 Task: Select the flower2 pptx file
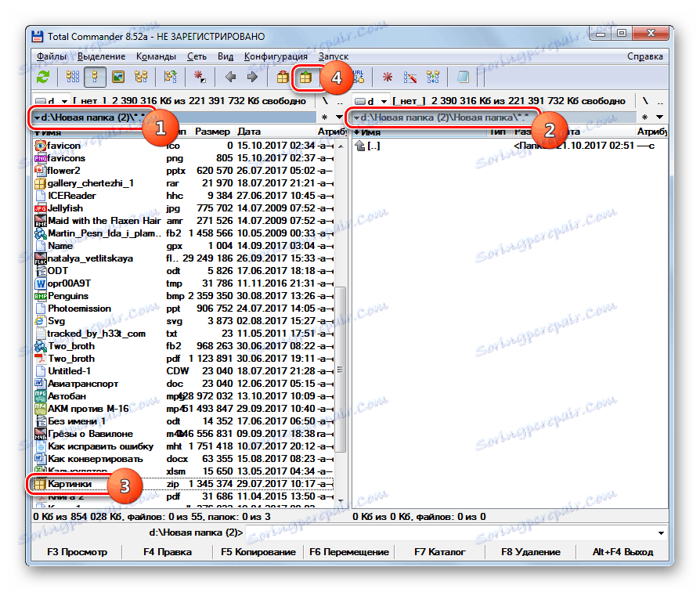(x=183, y=171)
